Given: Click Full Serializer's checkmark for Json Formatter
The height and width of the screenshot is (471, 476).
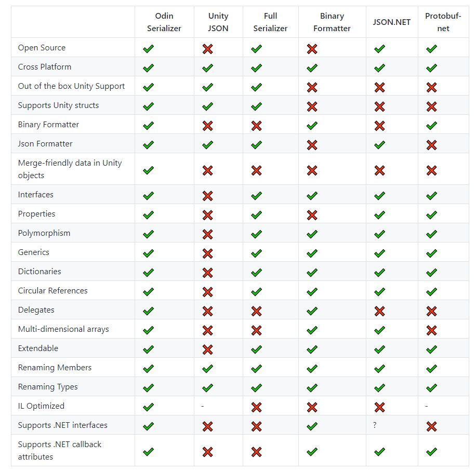Looking at the screenshot, I should [x=256, y=145].
